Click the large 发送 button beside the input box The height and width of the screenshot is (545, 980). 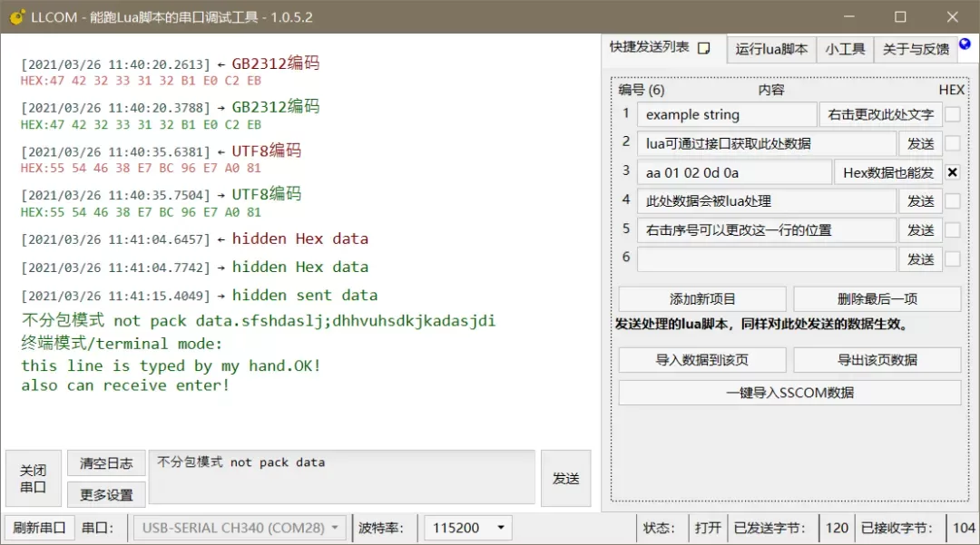tap(565, 479)
